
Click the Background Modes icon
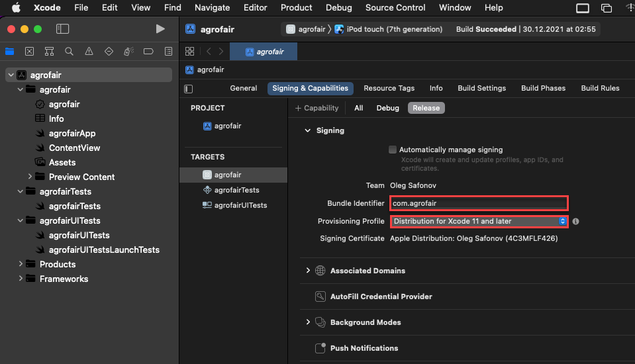point(320,322)
